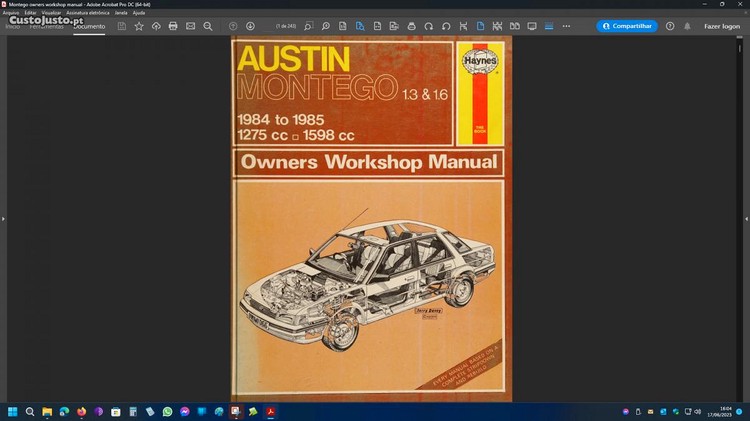Image resolution: width=750 pixels, height=421 pixels.
Task: Open the Arquivo menu
Action: pos(11,13)
